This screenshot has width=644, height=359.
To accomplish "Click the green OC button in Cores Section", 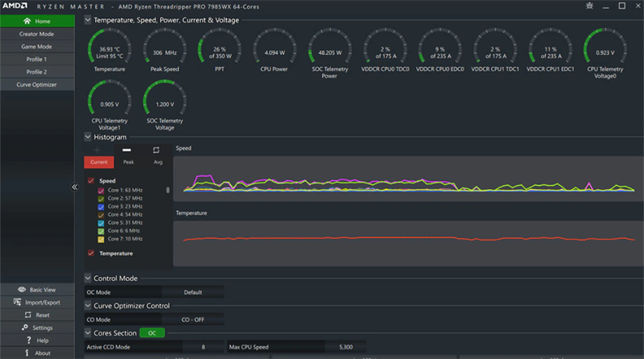I will [x=151, y=332].
